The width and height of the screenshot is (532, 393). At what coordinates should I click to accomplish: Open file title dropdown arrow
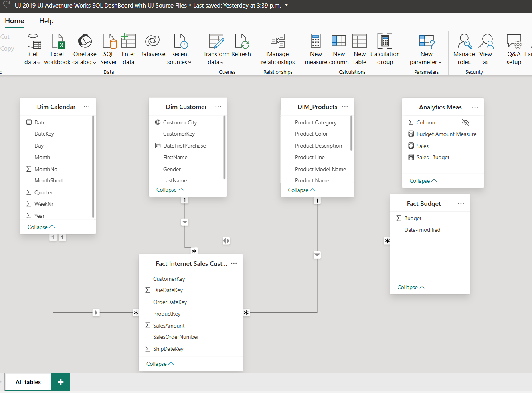pos(286,5)
